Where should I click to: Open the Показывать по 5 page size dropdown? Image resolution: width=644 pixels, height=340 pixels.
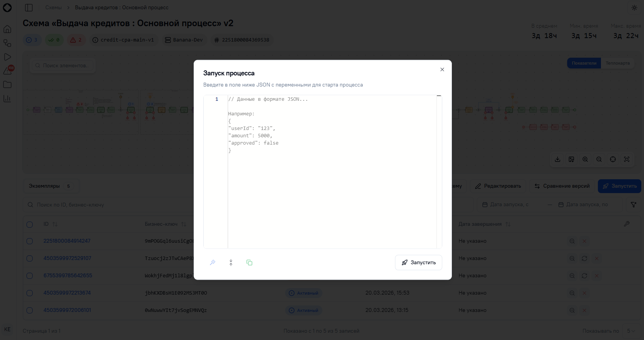631,331
